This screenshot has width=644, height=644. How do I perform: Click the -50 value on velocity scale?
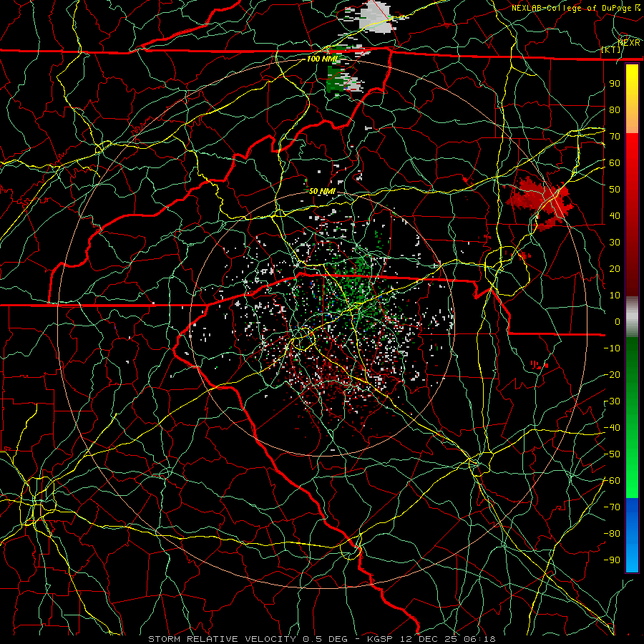[x=612, y=454]
